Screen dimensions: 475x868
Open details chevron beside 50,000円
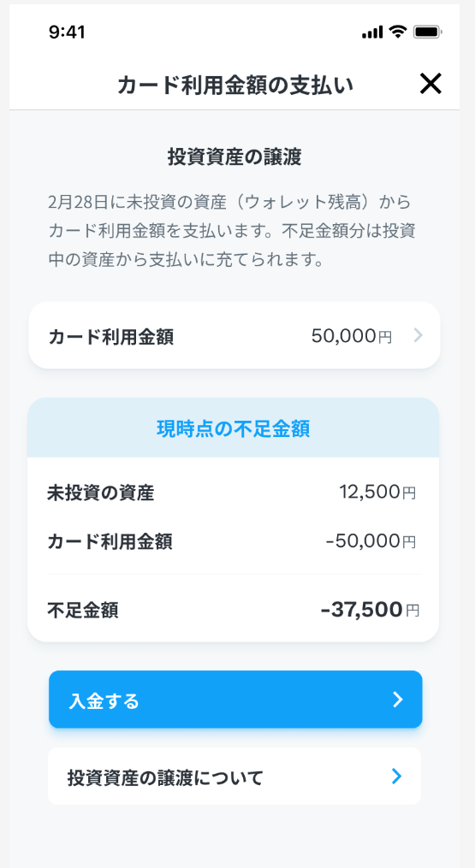[x=419, y=335]
